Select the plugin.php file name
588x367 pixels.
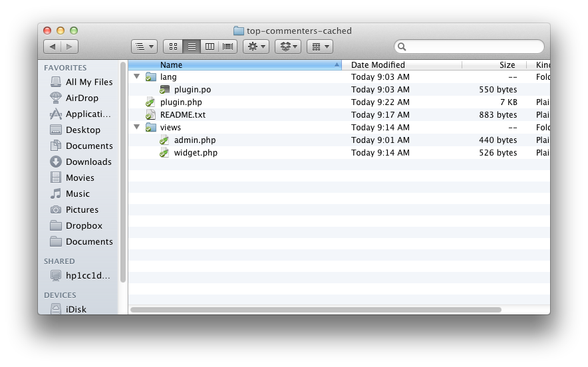(181, 102)
